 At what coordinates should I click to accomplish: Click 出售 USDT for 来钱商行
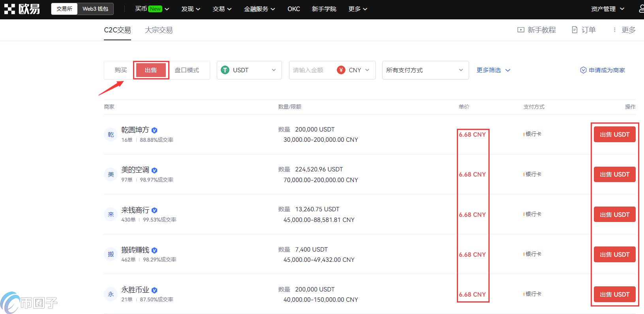tap(614, 214)
